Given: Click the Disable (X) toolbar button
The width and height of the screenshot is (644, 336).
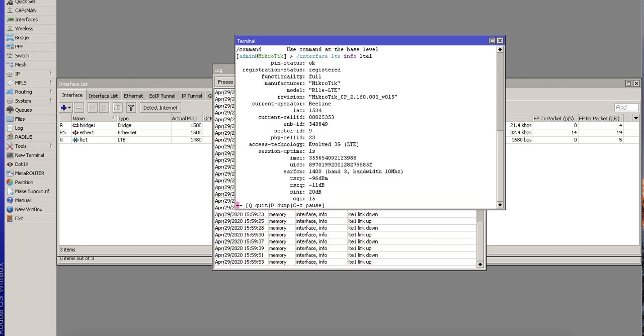Looking at the screenshot, I should (104, 108).
